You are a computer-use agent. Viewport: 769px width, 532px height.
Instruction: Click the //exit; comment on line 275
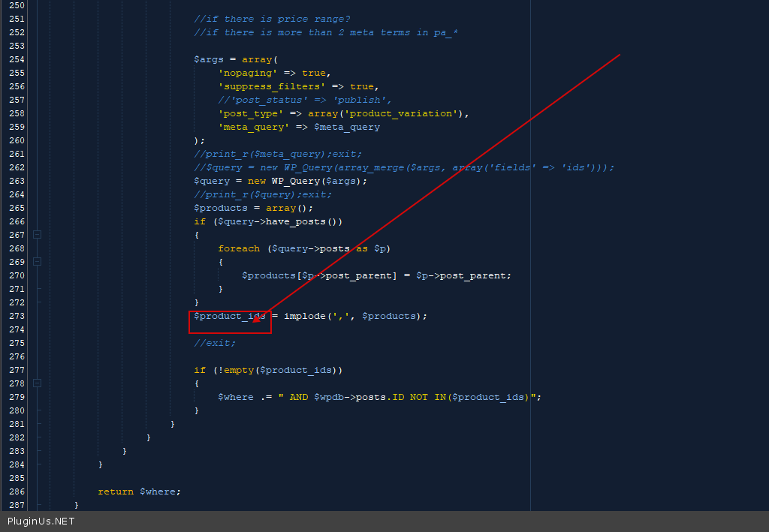tap(215, 343)
